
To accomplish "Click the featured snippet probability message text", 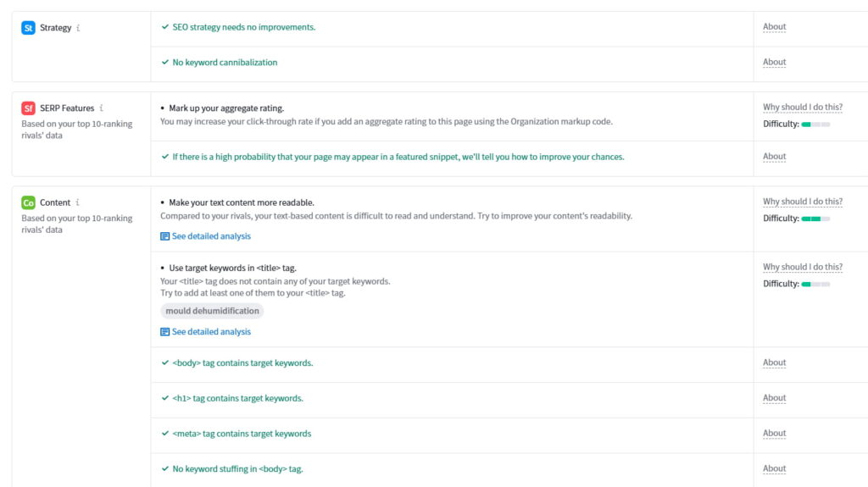I will 398,158.
